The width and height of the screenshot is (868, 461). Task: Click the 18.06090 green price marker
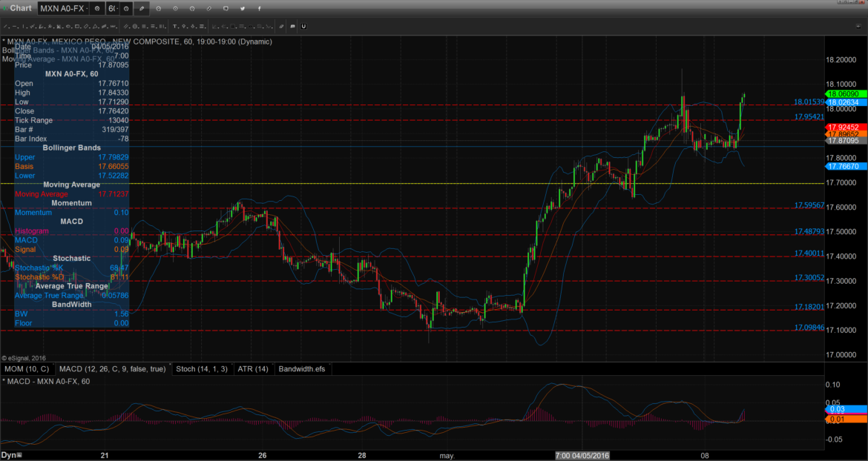(846, 94)
